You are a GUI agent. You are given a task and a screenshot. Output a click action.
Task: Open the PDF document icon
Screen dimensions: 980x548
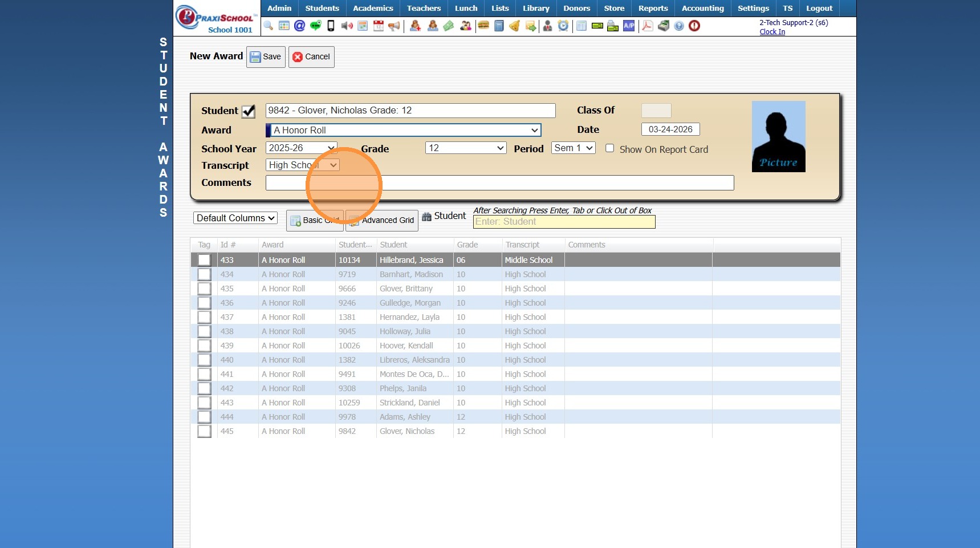[648, 26]
